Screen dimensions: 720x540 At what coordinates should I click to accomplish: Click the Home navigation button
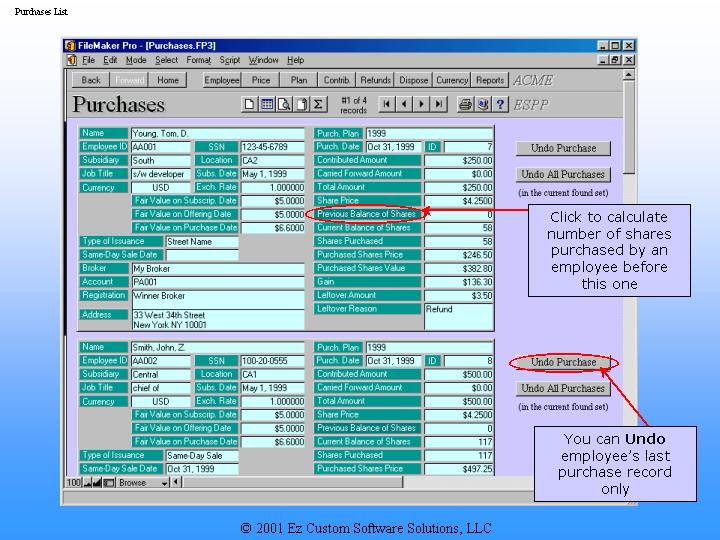168,80
